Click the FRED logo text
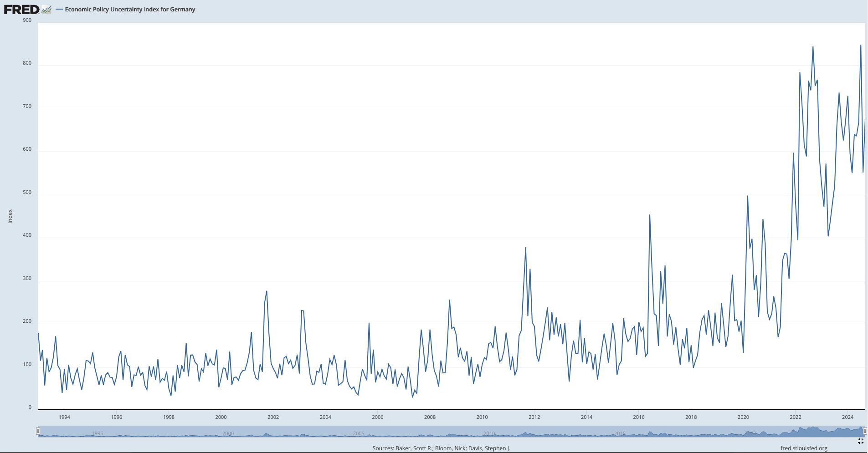The image size is (868, 453). click(21, 10)
